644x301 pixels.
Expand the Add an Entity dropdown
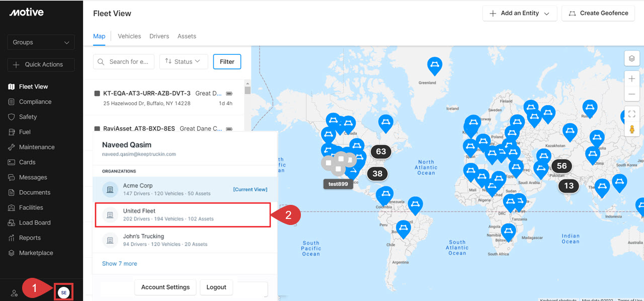point(520,13)
